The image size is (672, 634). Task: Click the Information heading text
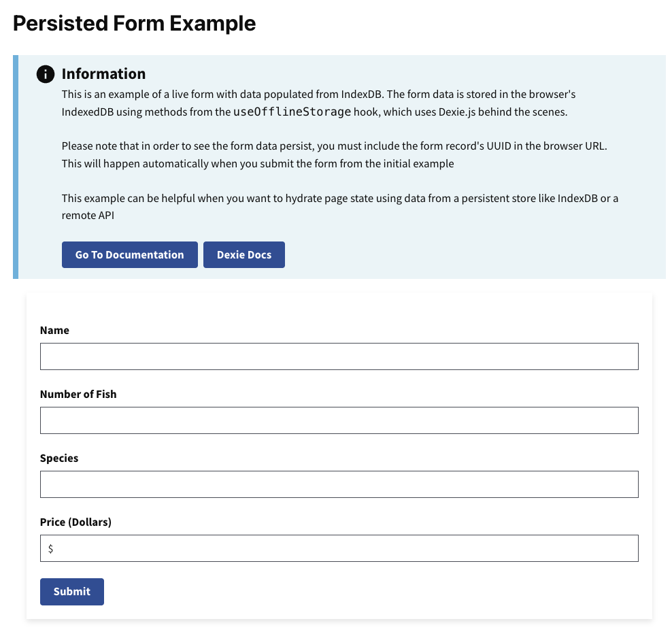pos(104,74)
